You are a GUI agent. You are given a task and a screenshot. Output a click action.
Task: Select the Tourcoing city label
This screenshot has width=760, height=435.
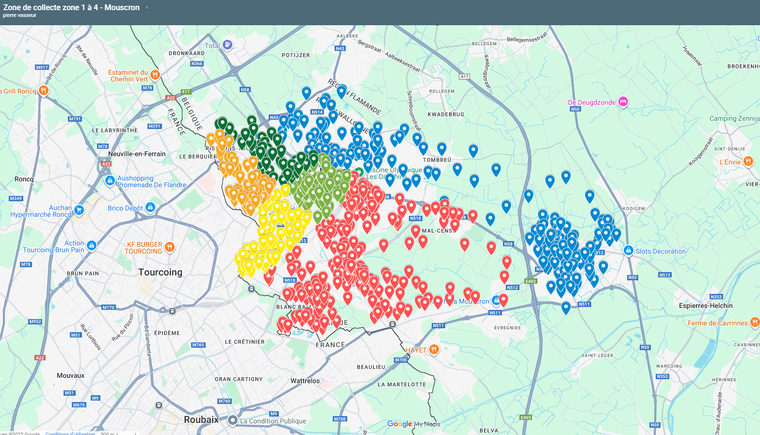point(160,272)
